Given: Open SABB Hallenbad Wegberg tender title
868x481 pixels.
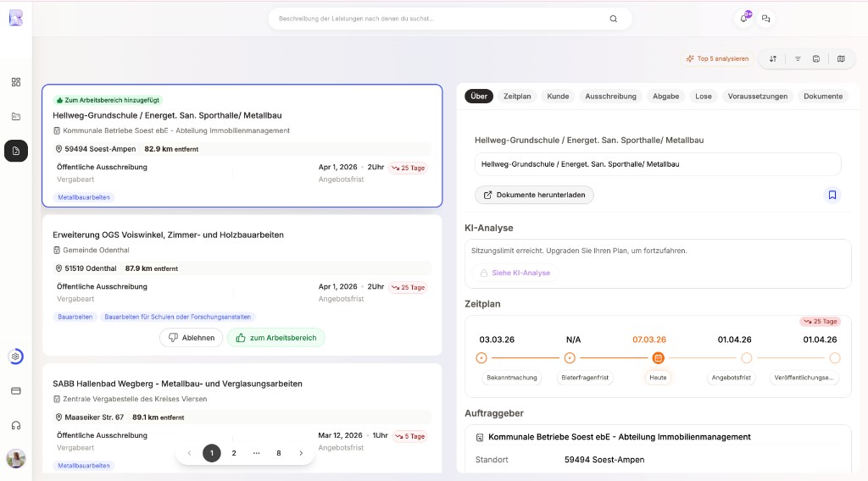Looking at the screenshot, I should point(178,384).
